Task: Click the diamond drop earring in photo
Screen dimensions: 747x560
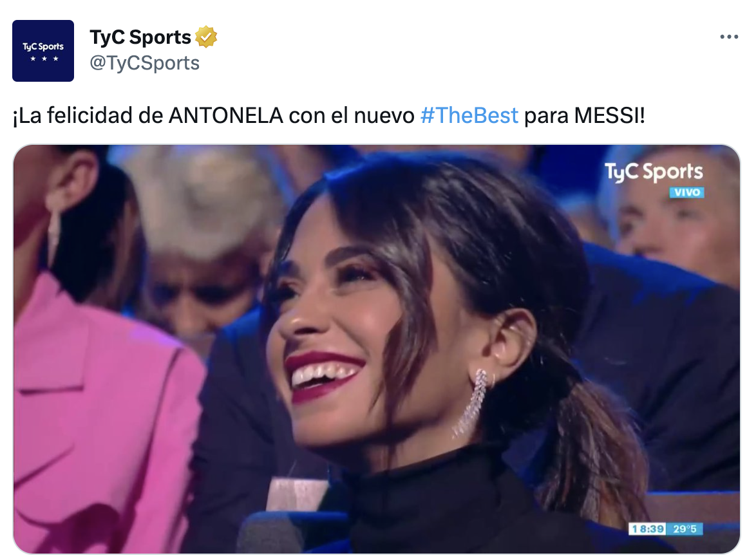Action: [x=471, y=403]
